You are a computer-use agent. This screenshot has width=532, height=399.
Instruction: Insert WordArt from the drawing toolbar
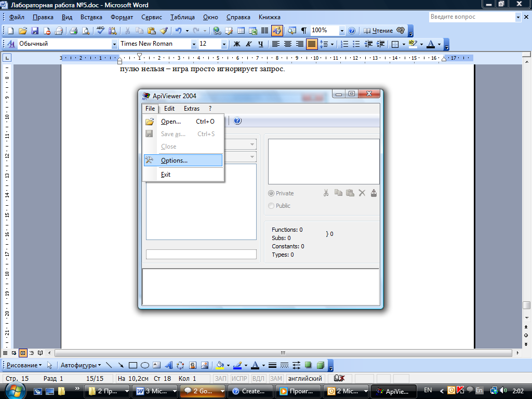click(169, 365)
